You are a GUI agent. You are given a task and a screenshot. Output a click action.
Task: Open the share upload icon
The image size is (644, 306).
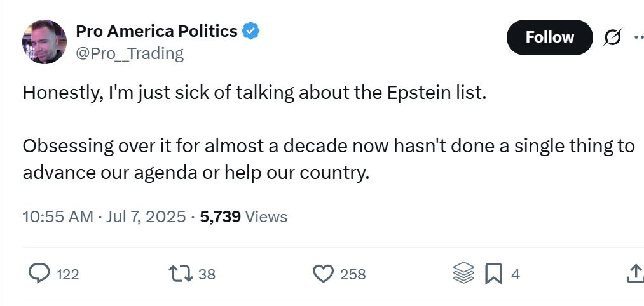pos(635,274)
